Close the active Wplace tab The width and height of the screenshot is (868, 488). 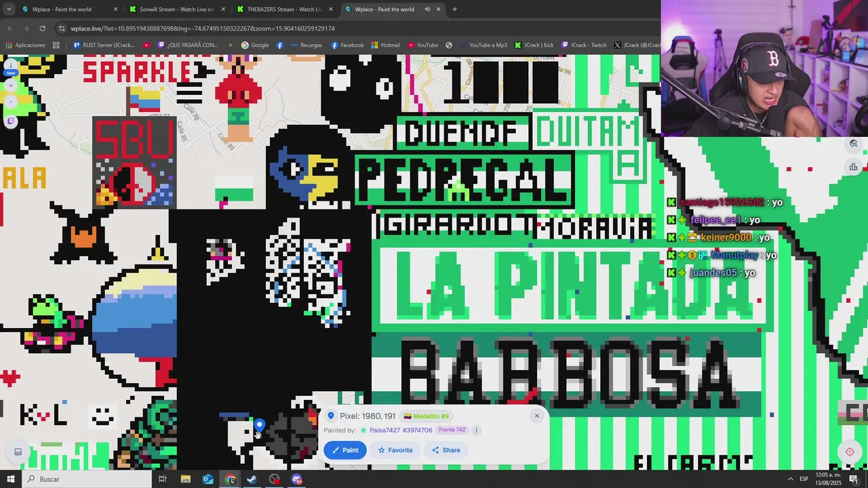point(439,9)
